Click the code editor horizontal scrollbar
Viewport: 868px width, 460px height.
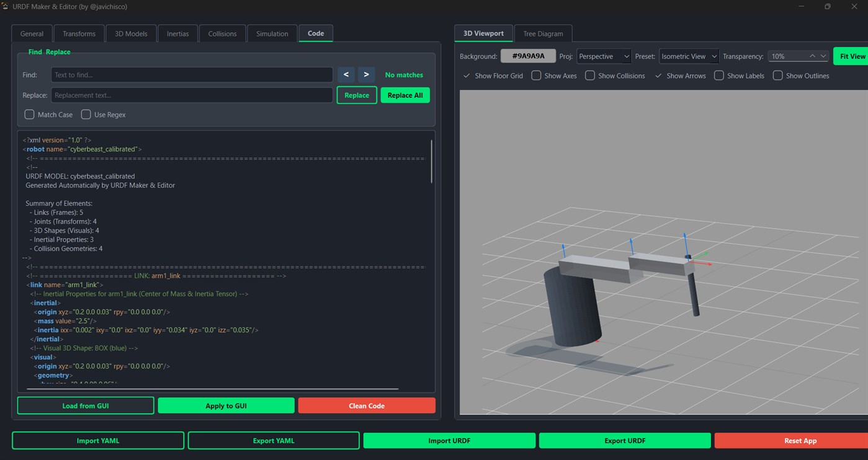tap(212, 389)
